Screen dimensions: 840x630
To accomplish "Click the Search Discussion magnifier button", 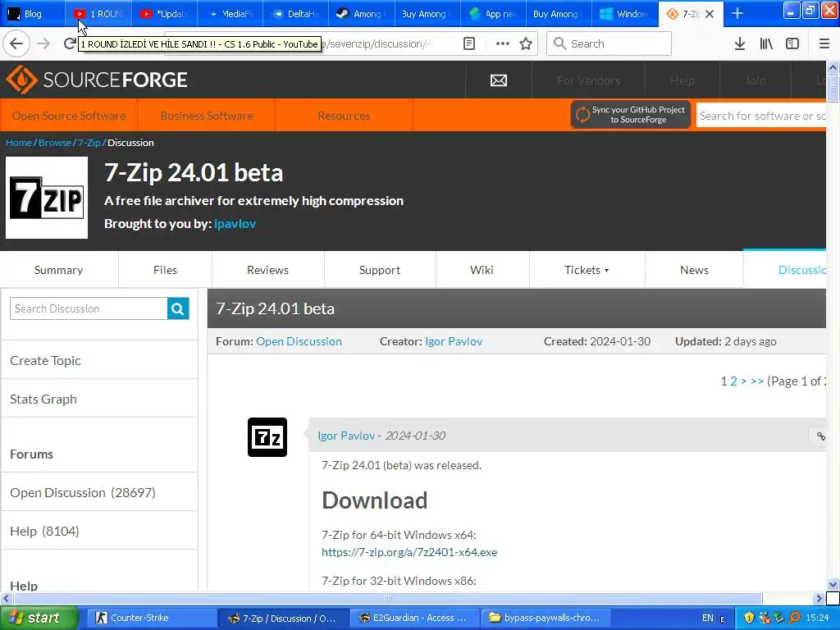I will coord(178,308).
